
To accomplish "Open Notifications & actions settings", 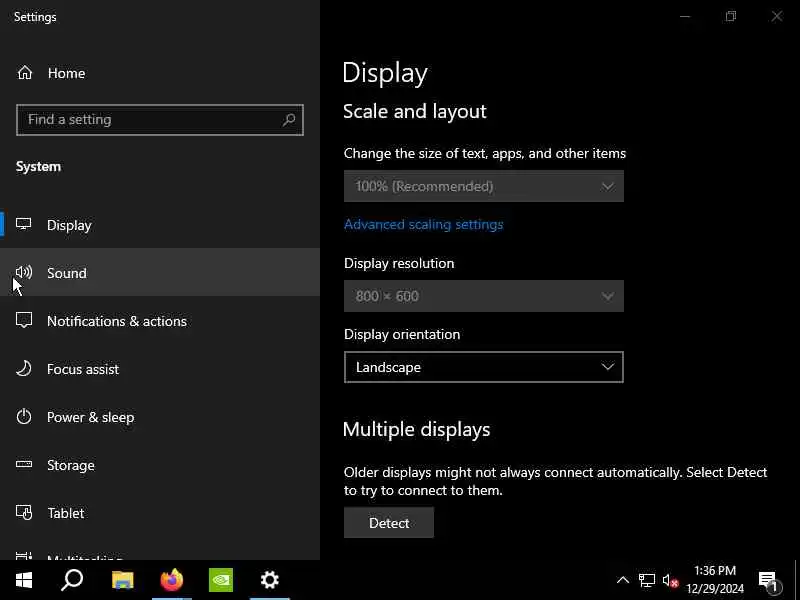I will tap(160, 320).
